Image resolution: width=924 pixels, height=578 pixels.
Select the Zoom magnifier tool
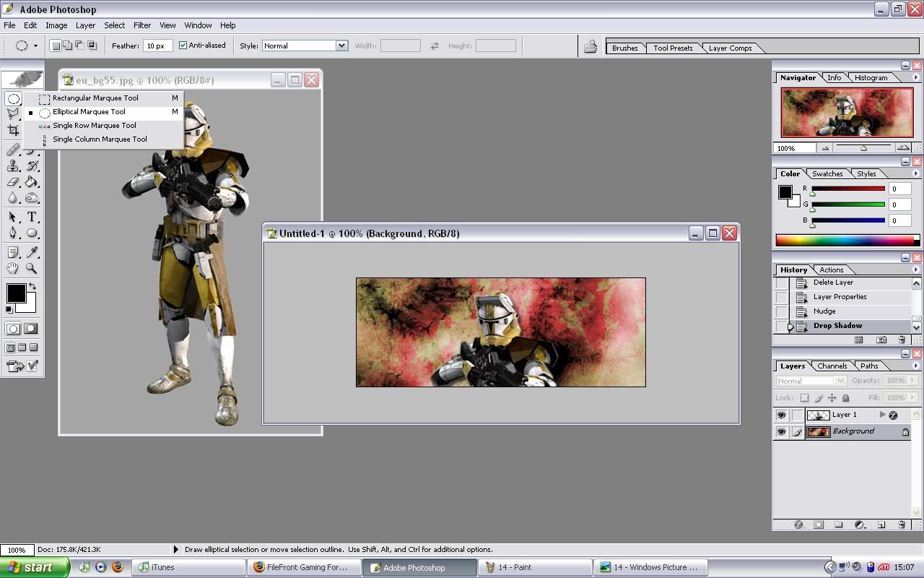click(x=32, y=268)
